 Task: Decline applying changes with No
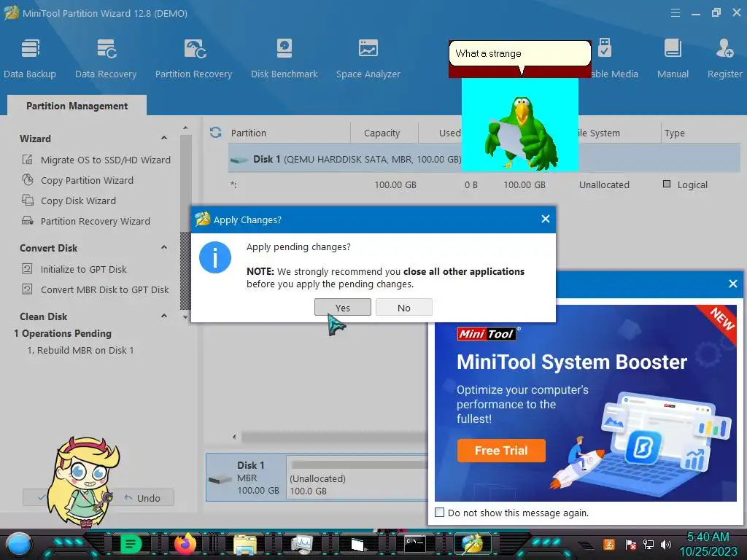point(404,308)
